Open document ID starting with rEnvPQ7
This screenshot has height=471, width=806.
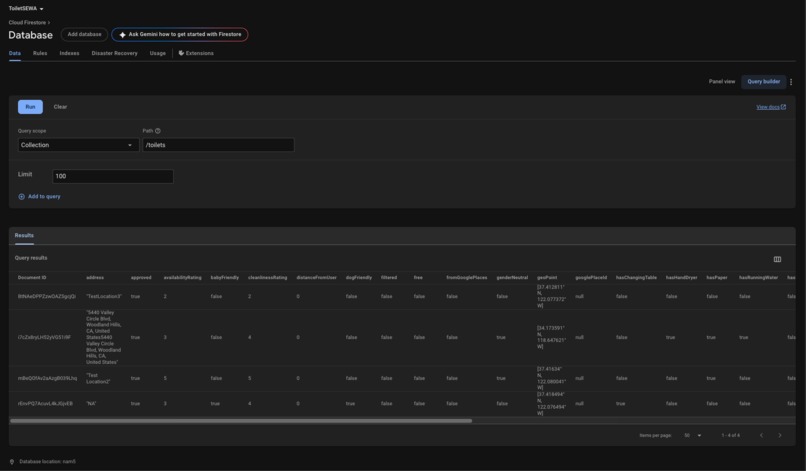click(45, 404)
